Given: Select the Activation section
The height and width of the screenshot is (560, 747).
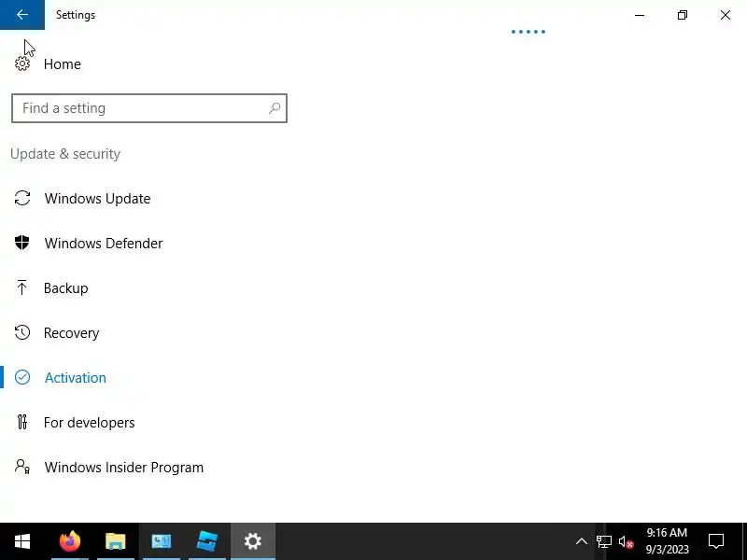Looking at the screenshot, I should click(76, 378).
